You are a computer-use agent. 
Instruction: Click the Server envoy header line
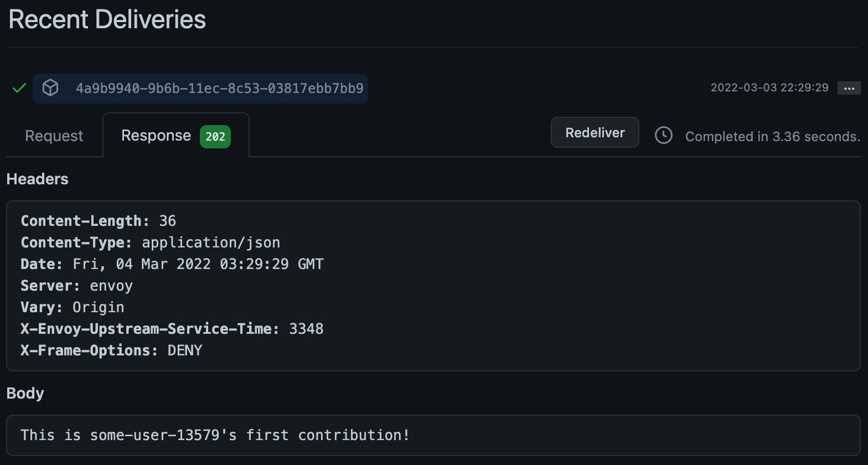[77, 286]
